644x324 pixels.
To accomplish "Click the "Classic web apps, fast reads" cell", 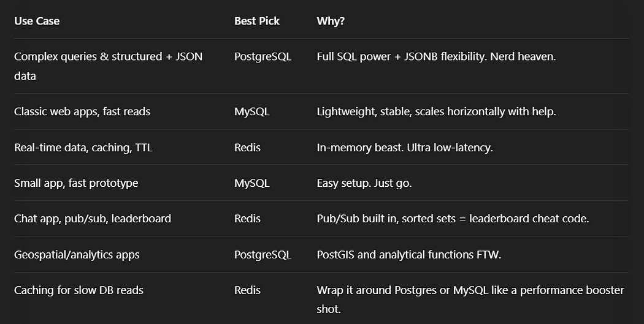I will coord(82,111).
